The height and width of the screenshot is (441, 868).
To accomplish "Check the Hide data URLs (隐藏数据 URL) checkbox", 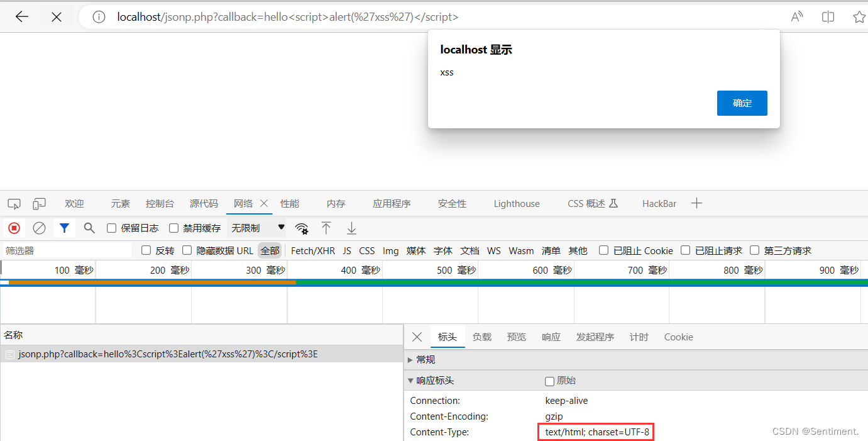I will click(187, 250).
